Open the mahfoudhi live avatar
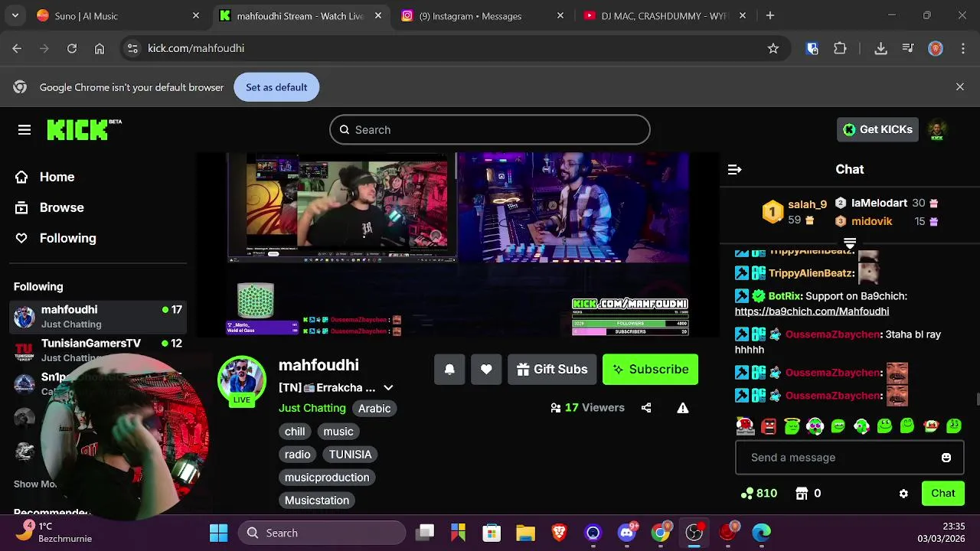This screenshot has height=551, width=980. click(242, 380)
